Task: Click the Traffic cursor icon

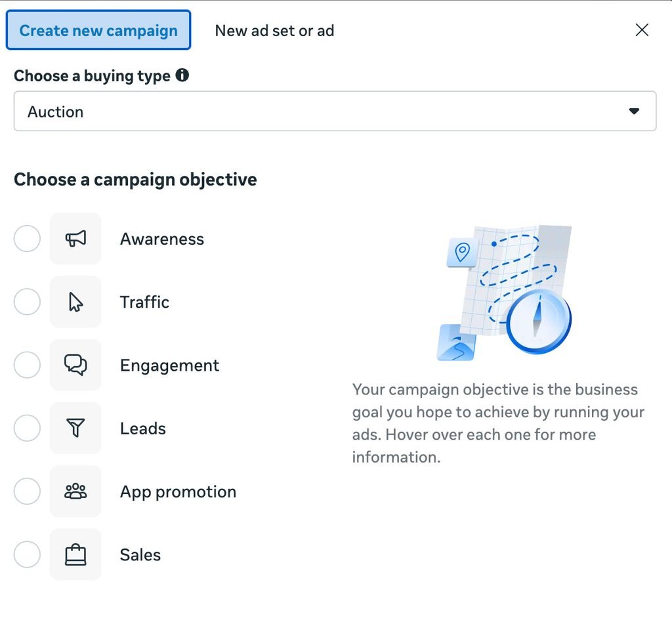Action: [75, 302]
